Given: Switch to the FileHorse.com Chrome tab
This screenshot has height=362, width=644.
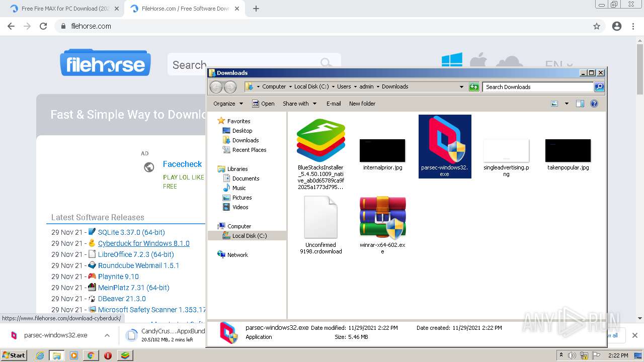Looking at the screenshot, I should tap(185, 9).
